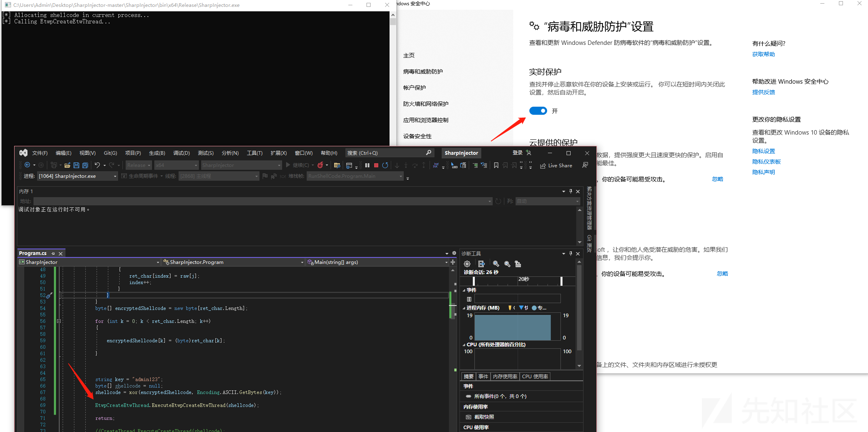Image resolution: width=868 pixels, height=432 pixels.
Task: Click 所有事件(0 个, 共 0 个) in diagnostic summary
Action: coord(500,396)
